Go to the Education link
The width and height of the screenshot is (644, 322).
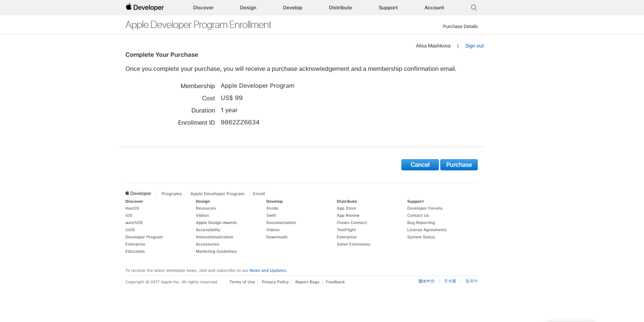135,252
